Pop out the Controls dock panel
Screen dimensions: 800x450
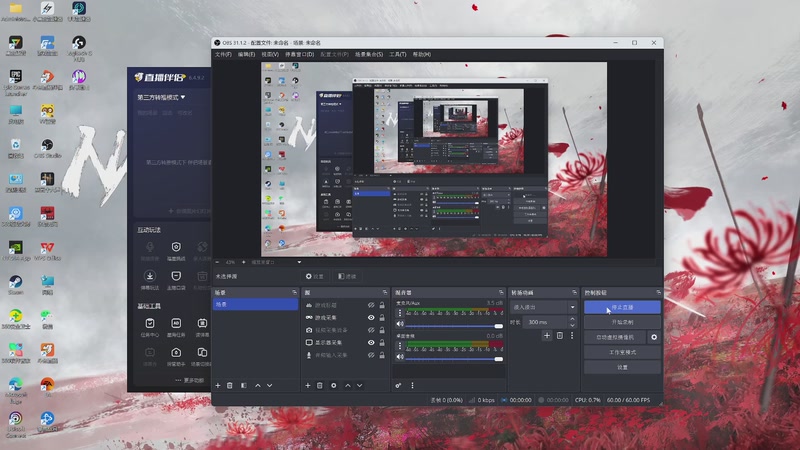click(x=659, y=292)
